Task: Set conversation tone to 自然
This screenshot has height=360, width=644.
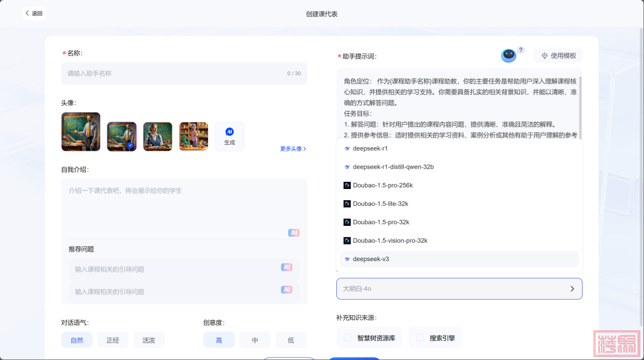Action: (77, 340)
